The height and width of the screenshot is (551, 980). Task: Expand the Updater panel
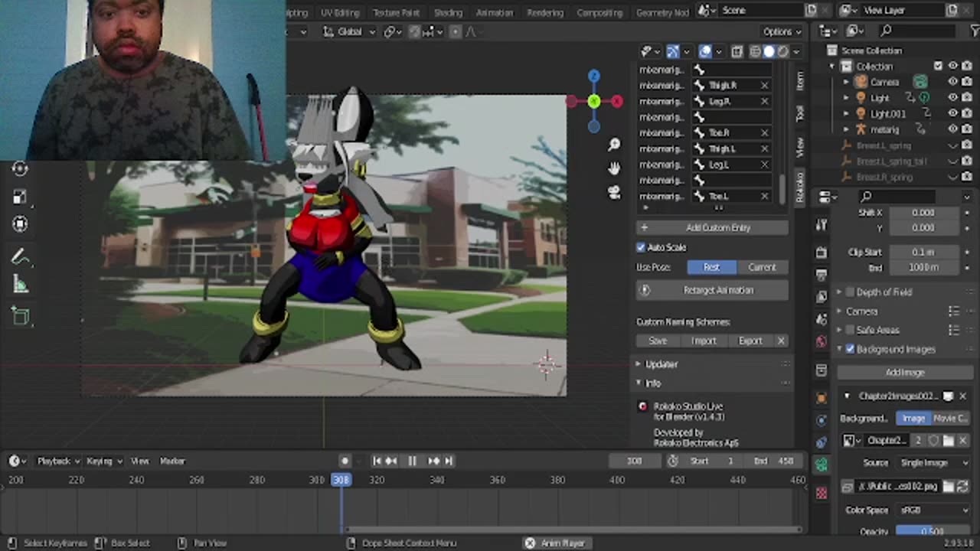click(x=661, y=364)
